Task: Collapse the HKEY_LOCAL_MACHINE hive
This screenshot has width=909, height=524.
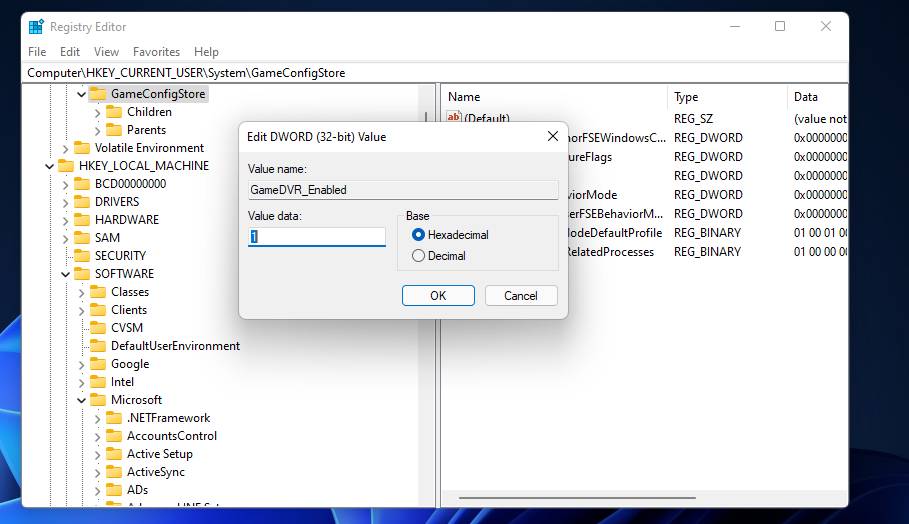Action: [x=50, y=166]
